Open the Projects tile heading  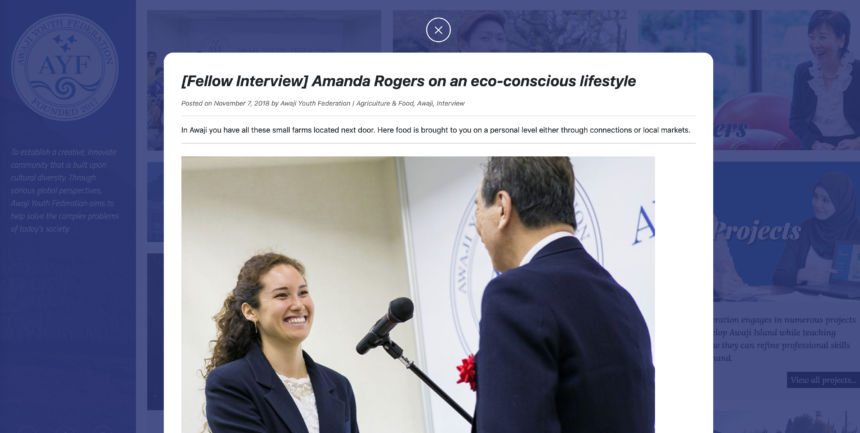pos(758,232)
